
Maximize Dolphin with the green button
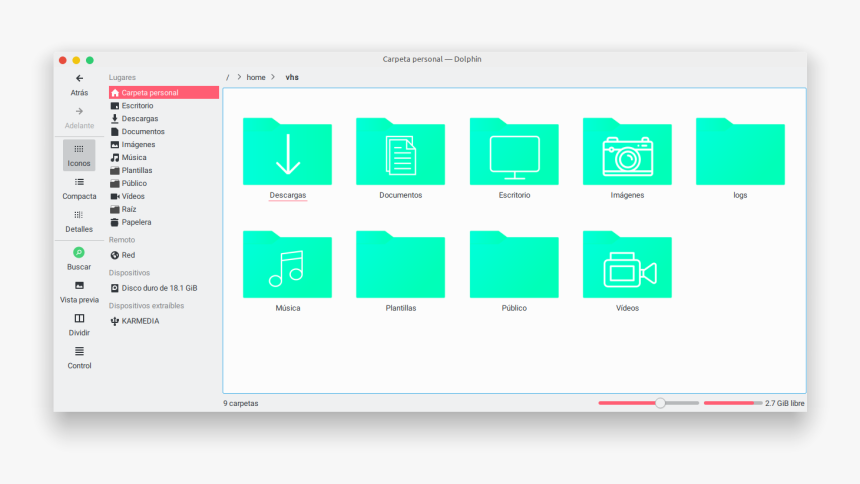90,60
